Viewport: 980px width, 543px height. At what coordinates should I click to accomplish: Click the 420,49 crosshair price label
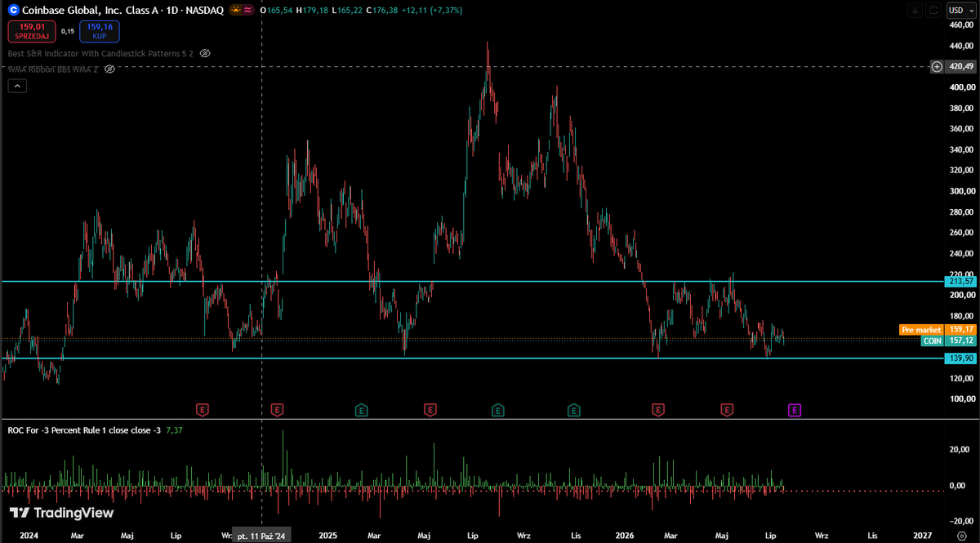pyautogui.click(x=961, y=66)
